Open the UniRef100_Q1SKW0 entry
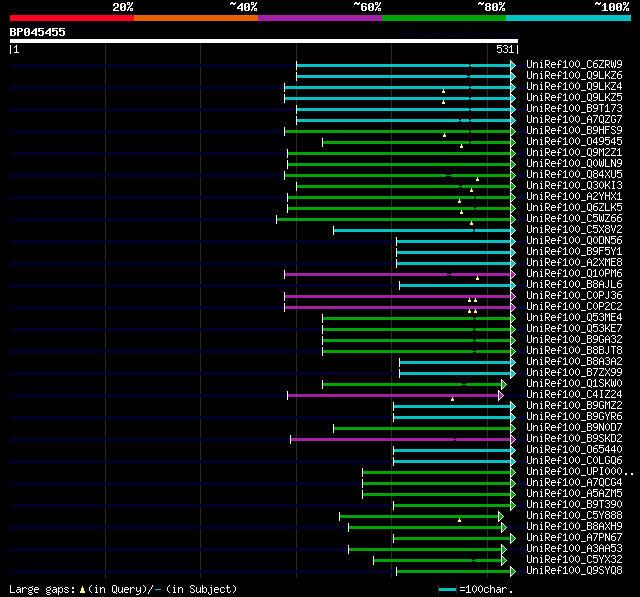 [x=574, y=384]
